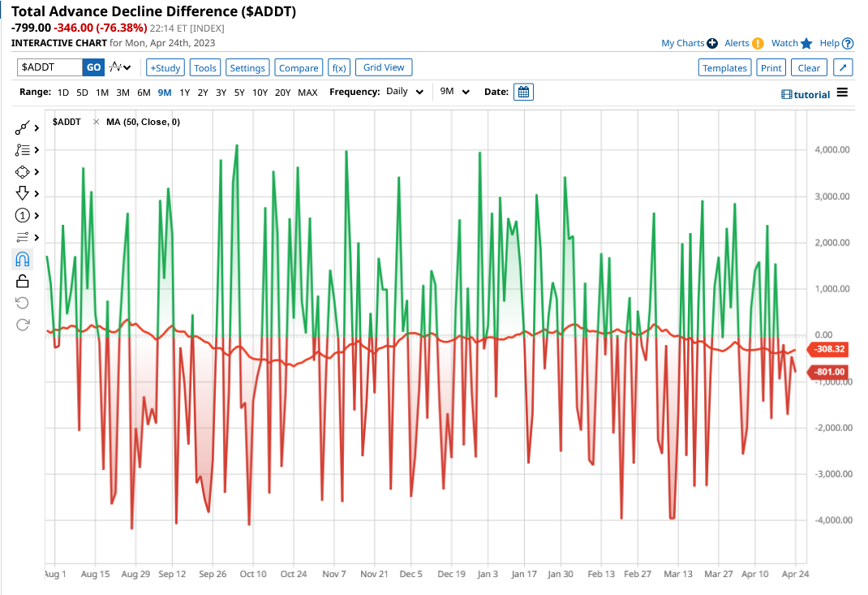The width and height of the screenshot is (868, 595).
Task: Remove the MA (50, Close, 0) study
Action: 96,122
